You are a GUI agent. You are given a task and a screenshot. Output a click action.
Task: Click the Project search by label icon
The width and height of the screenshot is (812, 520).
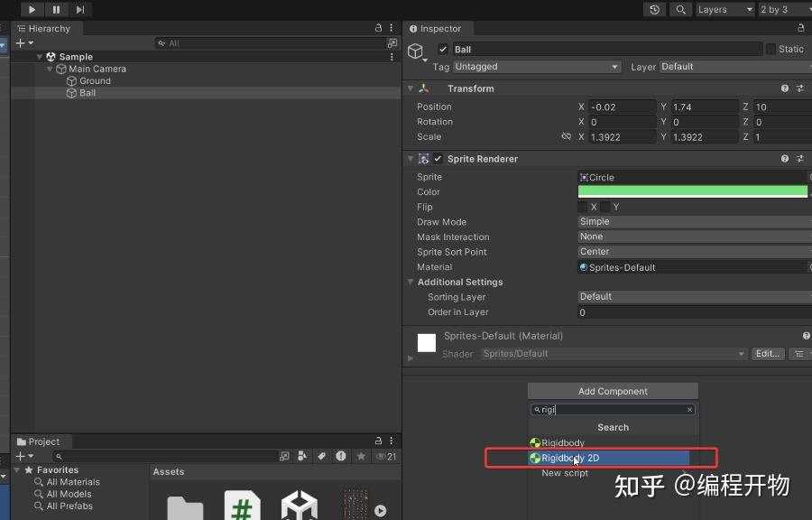[321, 456]
